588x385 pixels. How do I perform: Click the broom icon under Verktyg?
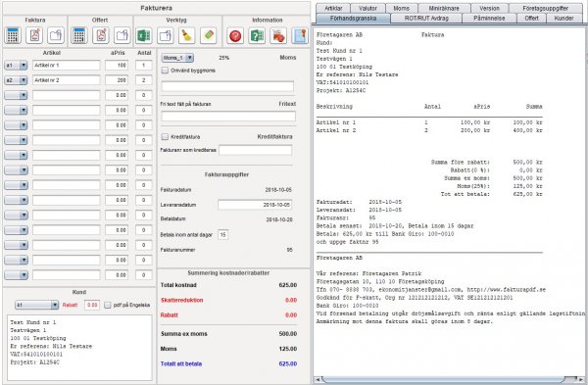pyautogui.click(x=186, y=35)
